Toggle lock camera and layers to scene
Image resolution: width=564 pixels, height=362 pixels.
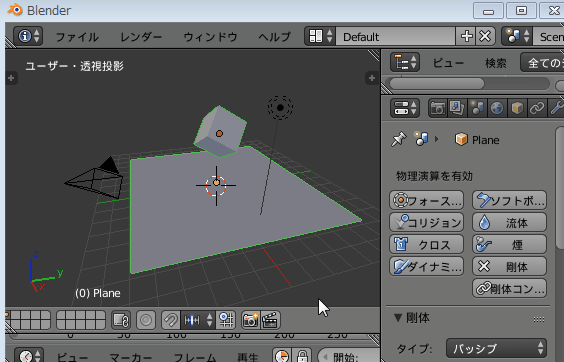coord(121,320)
